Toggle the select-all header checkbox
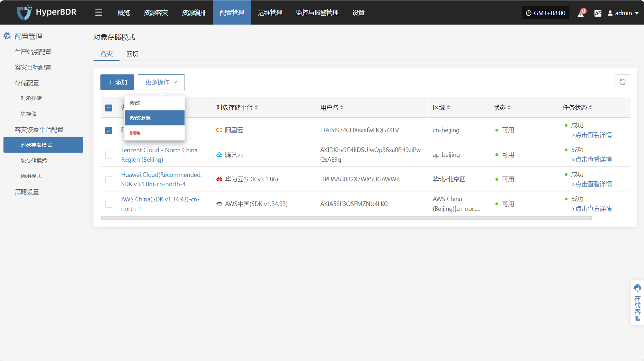Screen dimensions: 644x361 coord(109,108)
